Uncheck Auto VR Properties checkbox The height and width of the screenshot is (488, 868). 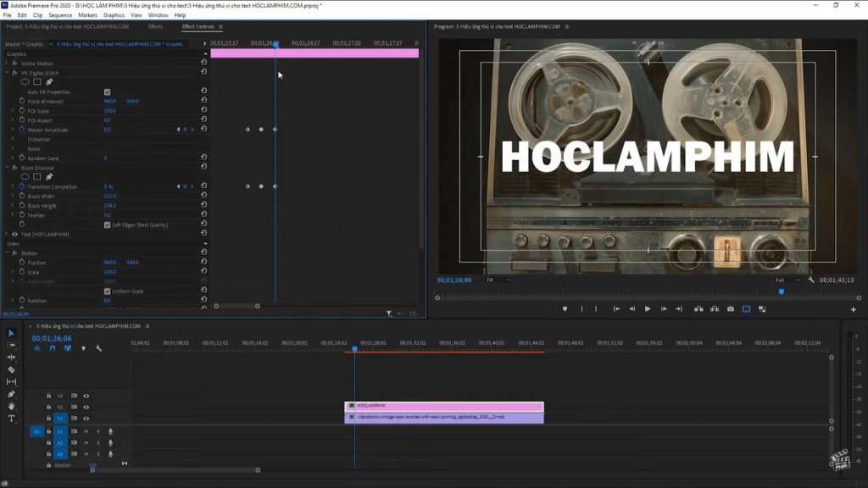point(107,91)
